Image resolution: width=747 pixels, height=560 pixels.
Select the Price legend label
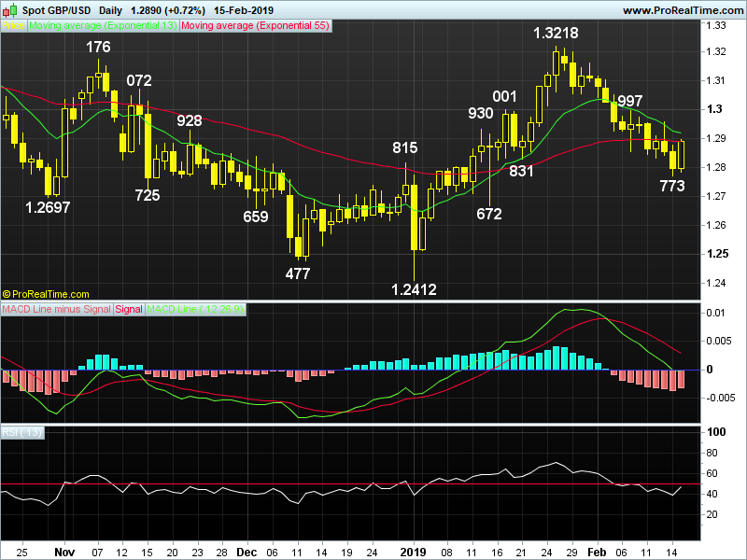[x=14, y=27]
